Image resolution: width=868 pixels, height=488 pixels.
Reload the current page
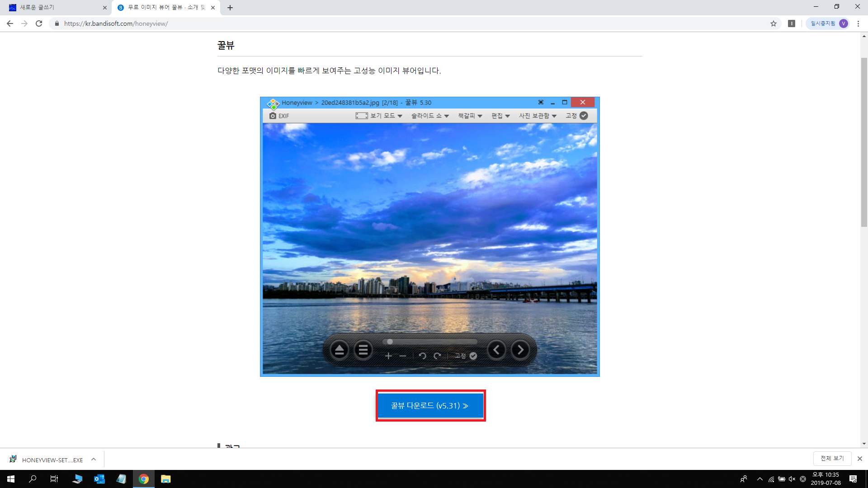(x=39, y=23)
